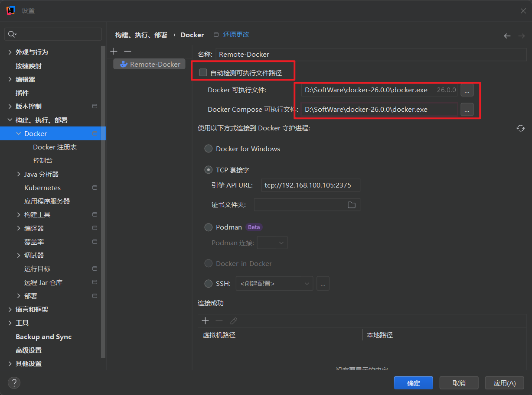Browse for Docker executable file
Screen dimensions: 532x395
pos(467,90)
